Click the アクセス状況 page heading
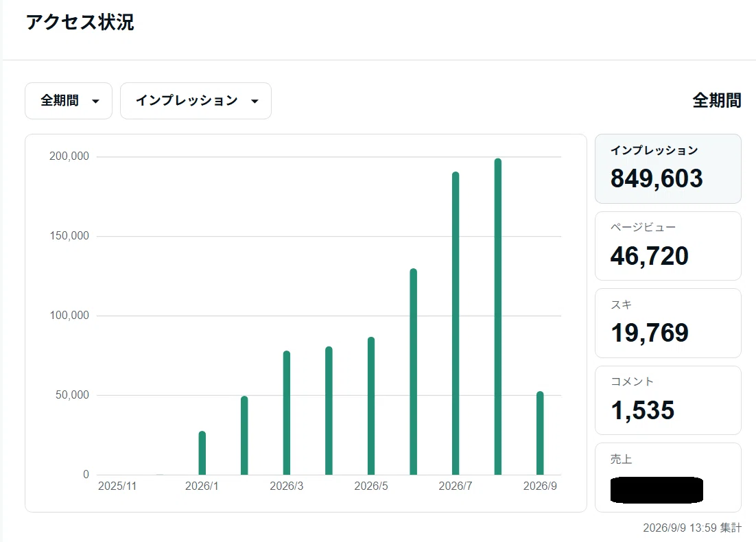 [x=80, y=22]
